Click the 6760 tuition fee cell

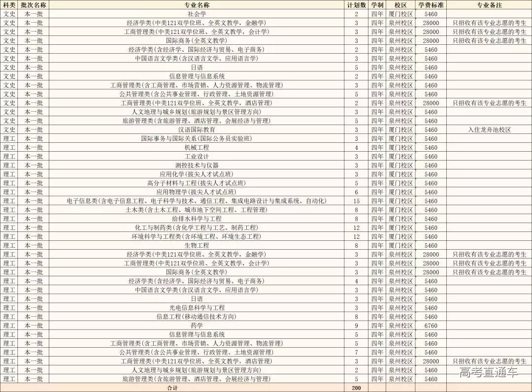(x=431, y=326)
